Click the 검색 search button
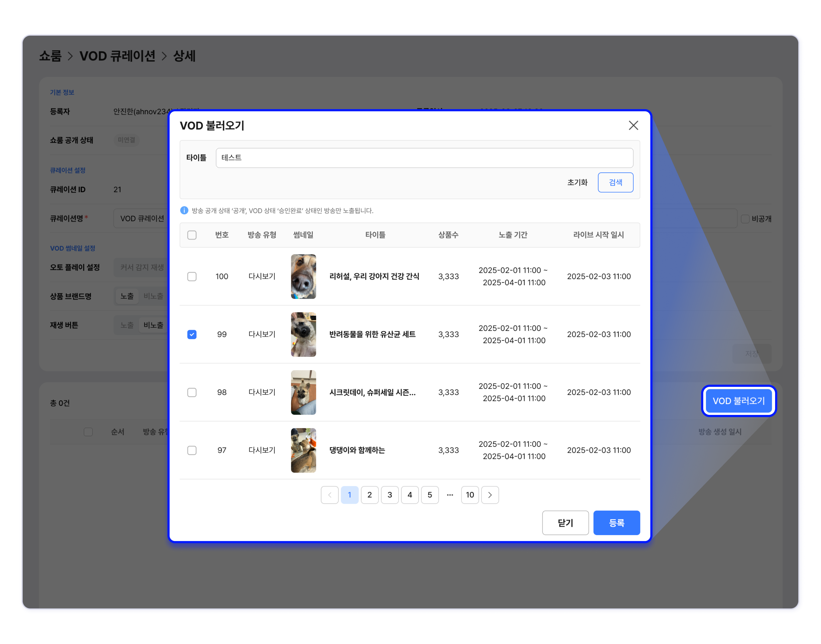Image resolution: width=821 pixels, height=644 pixels. (x=615, y=183)
